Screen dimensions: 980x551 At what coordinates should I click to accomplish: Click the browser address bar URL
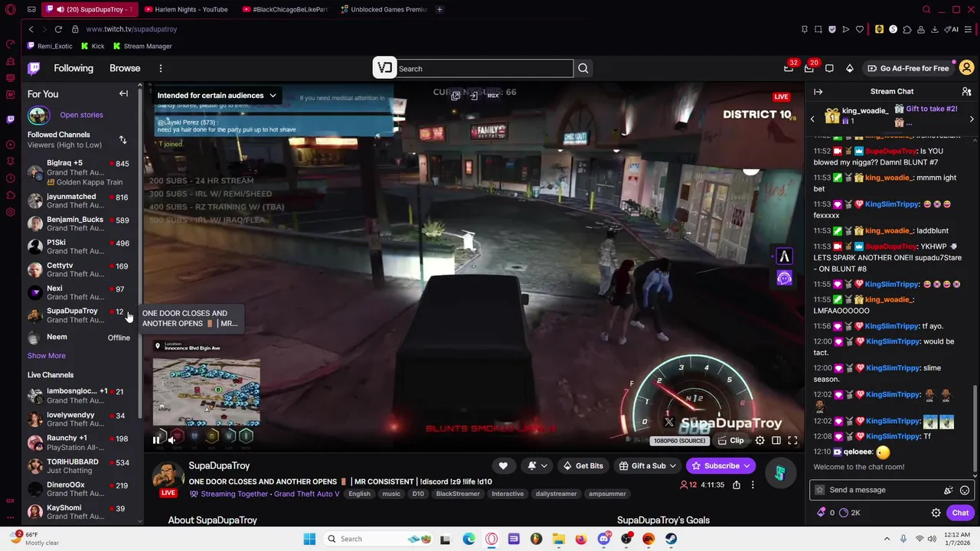(131, 29)
